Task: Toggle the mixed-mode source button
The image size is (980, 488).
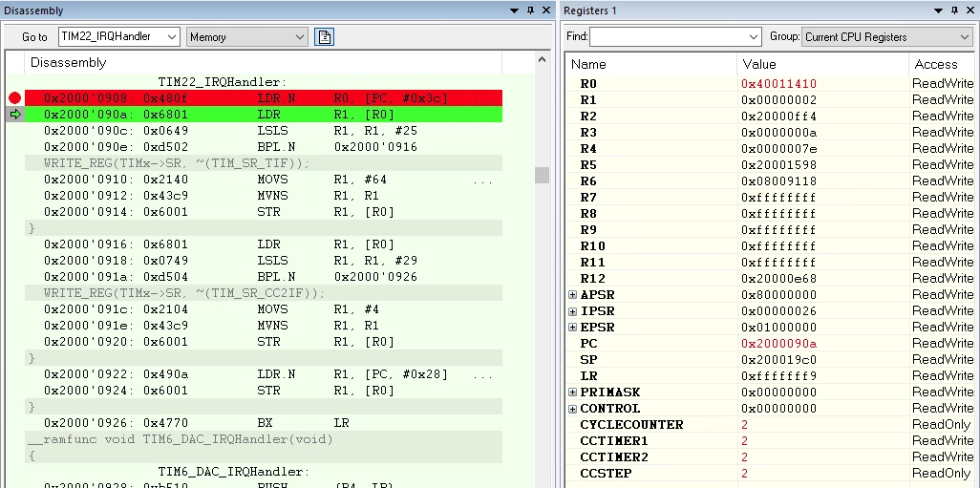Action: 324,37
